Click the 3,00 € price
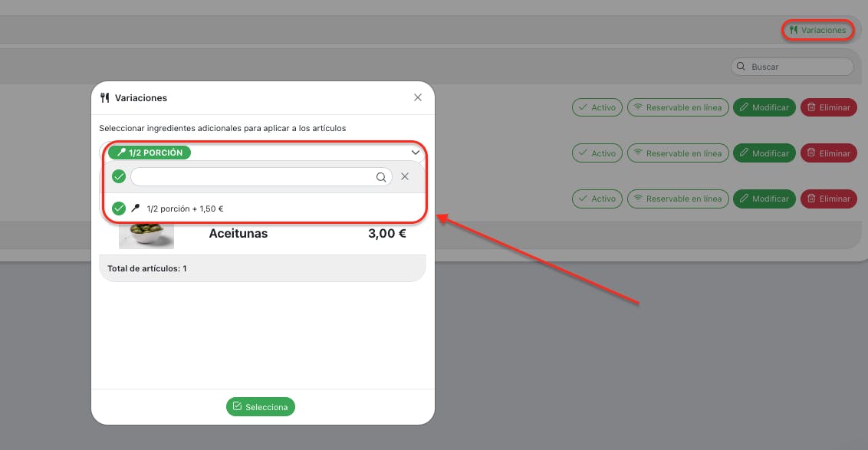Image resolution: width=868 pixels, height=450 pixels. [387, 234]
